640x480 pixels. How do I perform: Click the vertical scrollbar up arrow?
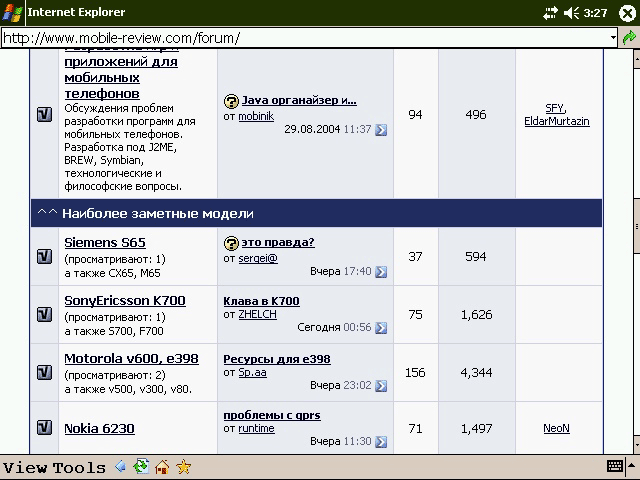(636, 58)
